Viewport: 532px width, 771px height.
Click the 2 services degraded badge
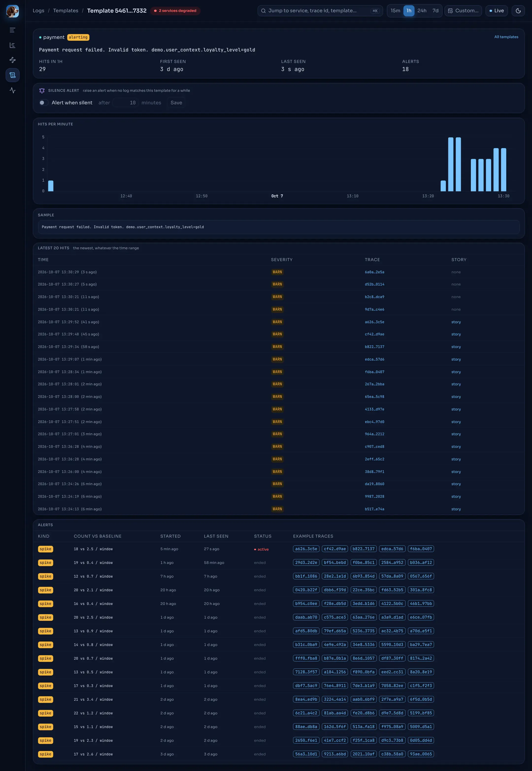pos(175,11)
